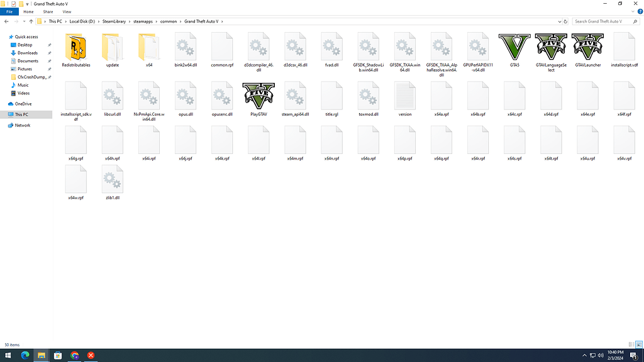The image size is (644, 362).
Task: Launch Microsoft Edge from taskbar
Action: point(25,356)
